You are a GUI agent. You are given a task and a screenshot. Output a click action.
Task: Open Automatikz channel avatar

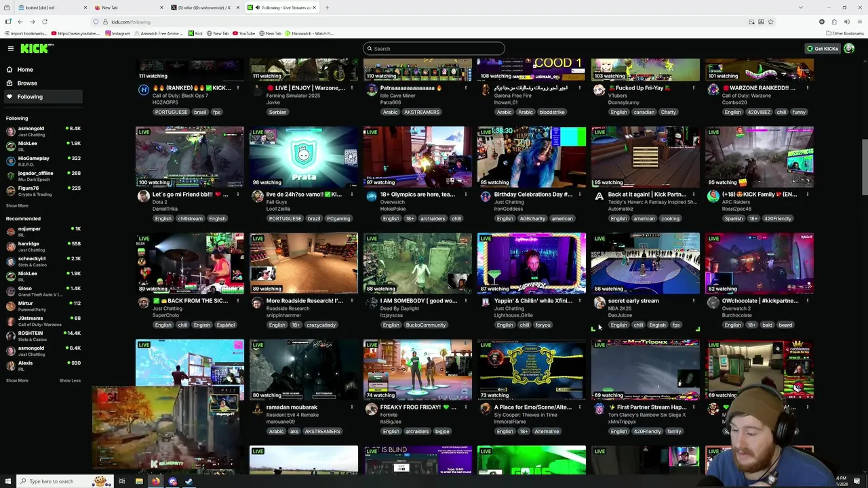[599, 197]
